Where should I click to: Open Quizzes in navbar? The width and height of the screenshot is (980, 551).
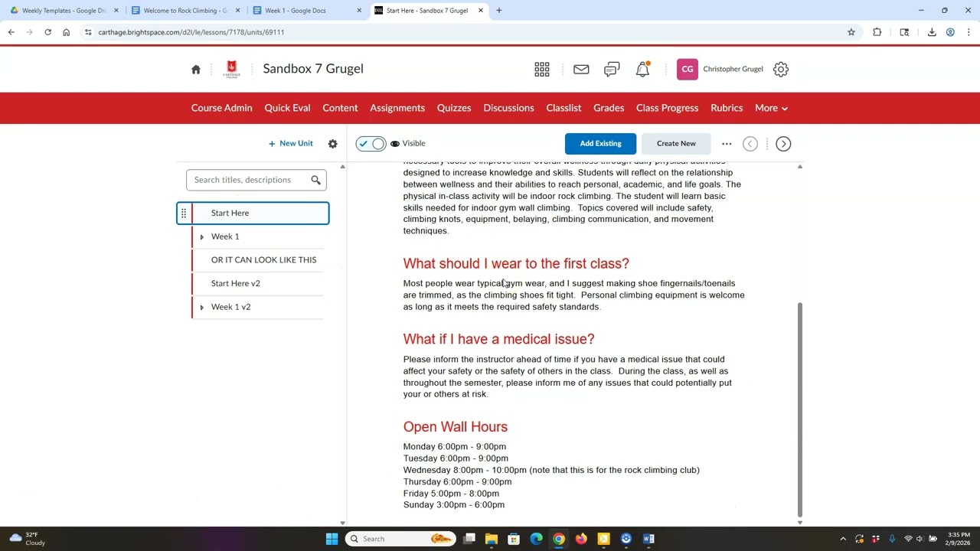454,108
